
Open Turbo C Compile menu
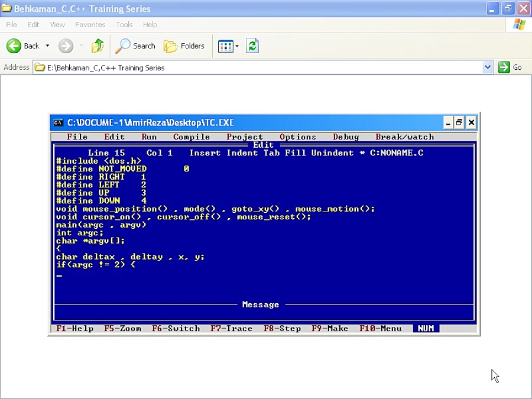point(192,137)
